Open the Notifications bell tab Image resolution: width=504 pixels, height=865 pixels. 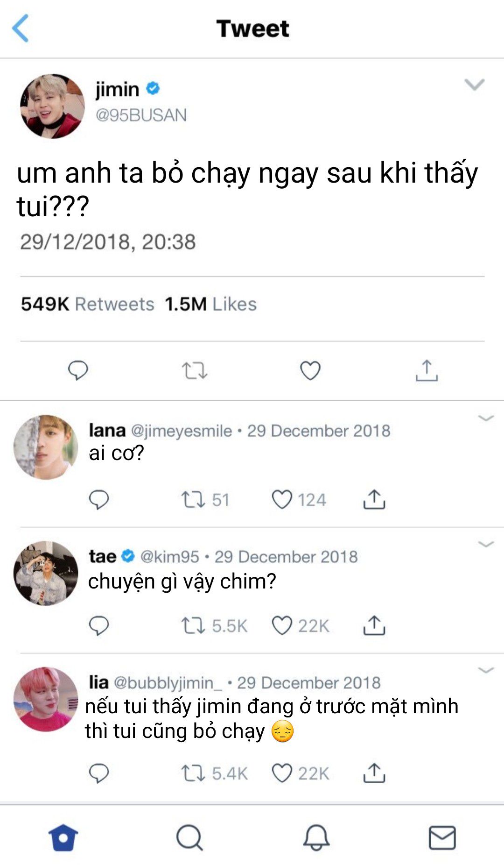(316, 837)
